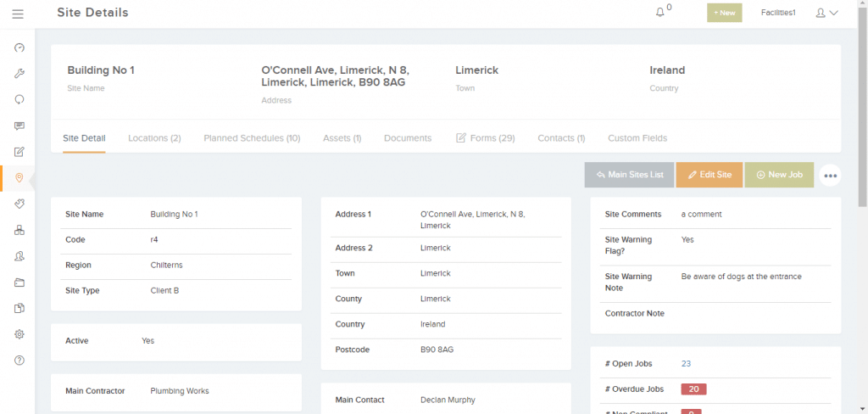868x414 pixels.
Task: Expand the user account dropdown
Action: (x=826, y=13)
